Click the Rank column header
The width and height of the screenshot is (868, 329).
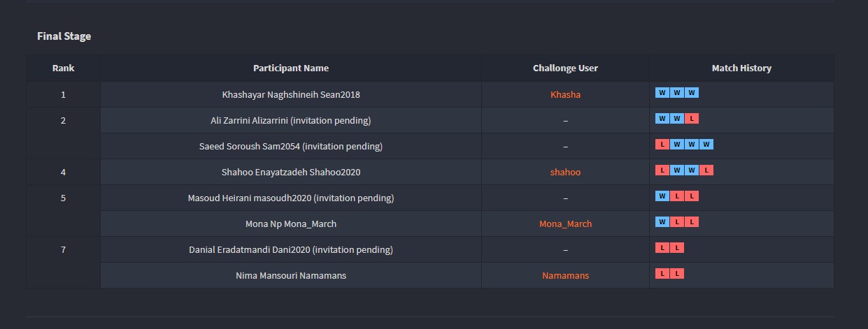click(x=63, y=68)
